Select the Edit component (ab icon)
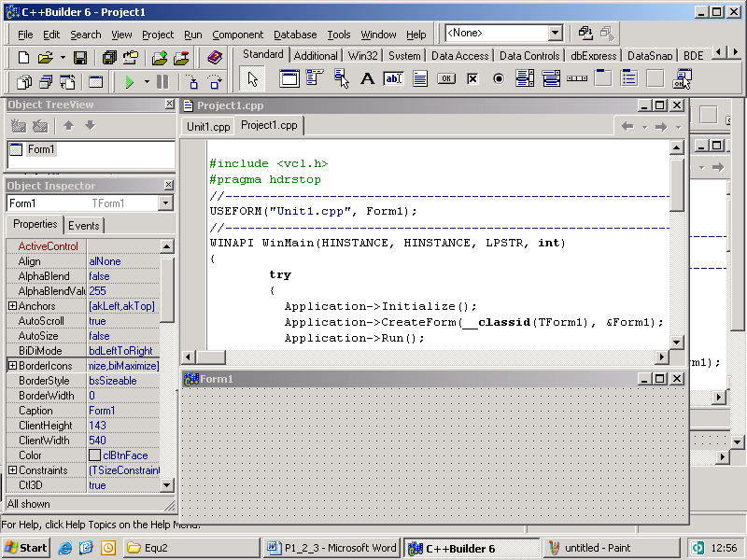Image resolution: width=747 pixels, height=560 pixels. (393, 78)
